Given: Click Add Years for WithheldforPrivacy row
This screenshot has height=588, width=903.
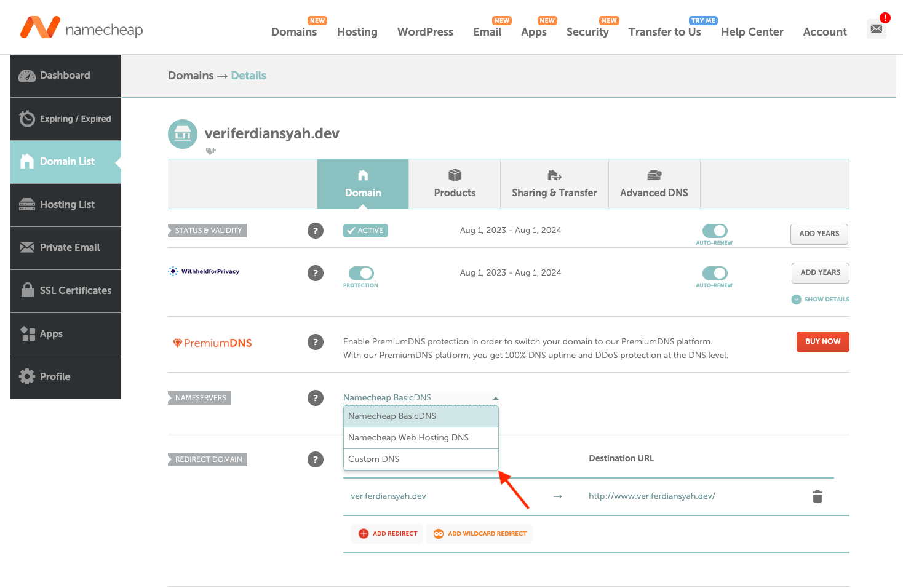Looking at the screenshot, I should (x=821, y=272).
